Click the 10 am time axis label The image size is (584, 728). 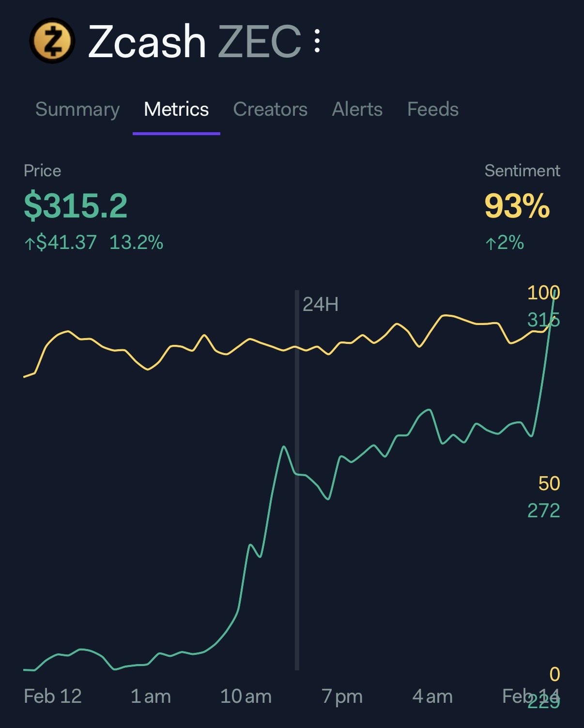(x=246, y=697)
